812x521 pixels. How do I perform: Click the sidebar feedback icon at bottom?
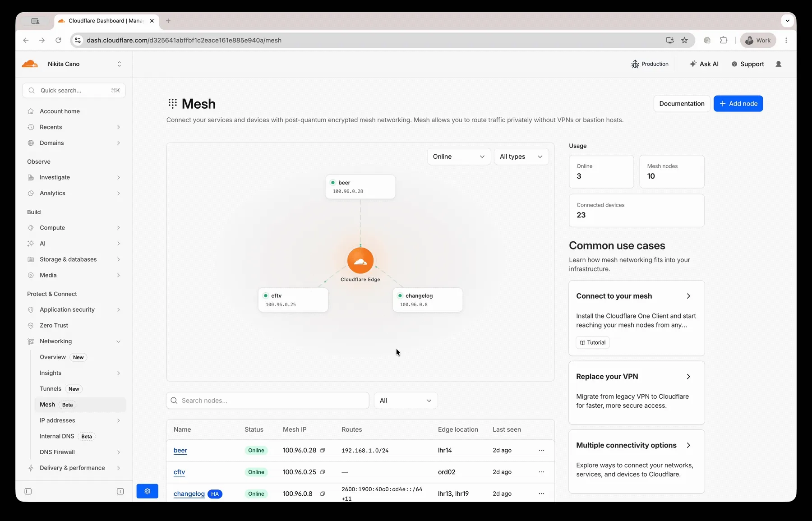pos(120,491)
